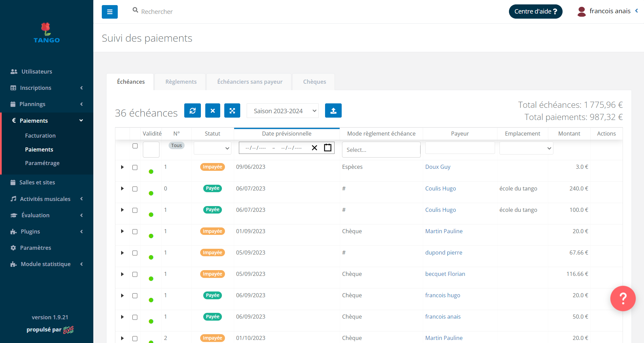Click the francois anais user avatar icon
This screenshot has width=644, height=343.
(x=582, y=12)
